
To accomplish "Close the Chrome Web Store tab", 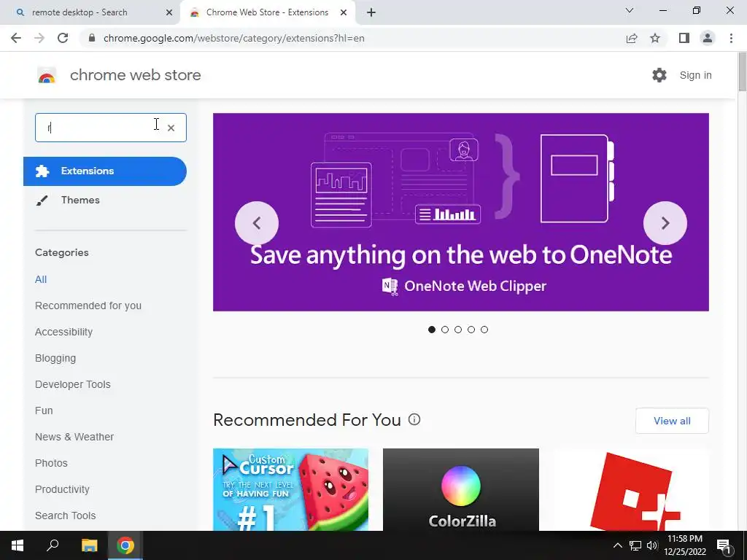I will pos(344,12).
